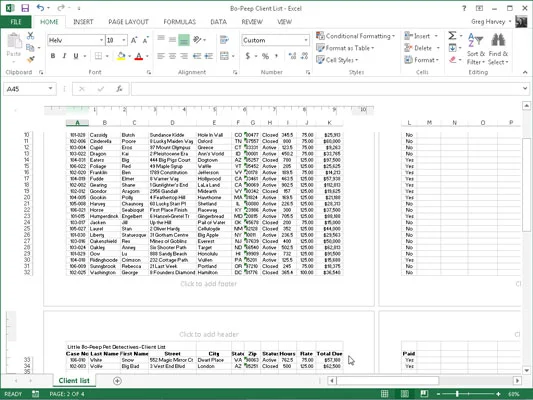Viewport: 533px width, 400px height.
Task: Click Format as Table button
Action: (345, 48)
